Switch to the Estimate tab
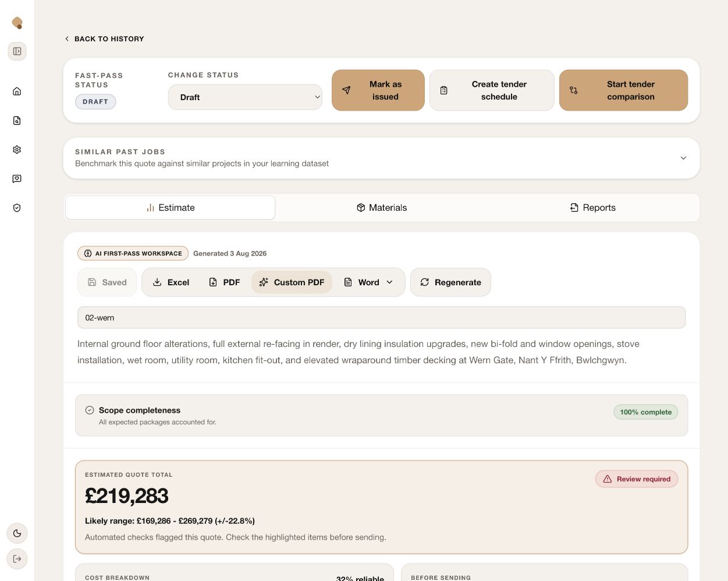This screenshot has height=581, width=728. click(x=170, y=208)
